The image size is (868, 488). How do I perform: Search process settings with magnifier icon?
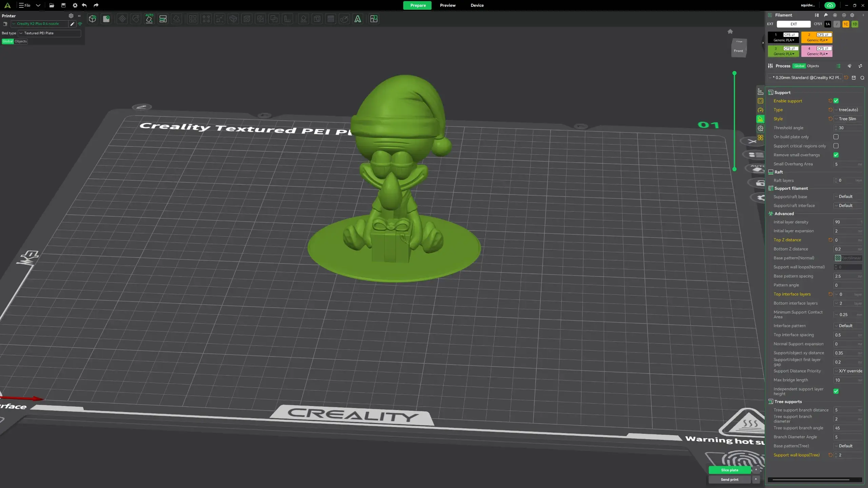click(862, 78)
